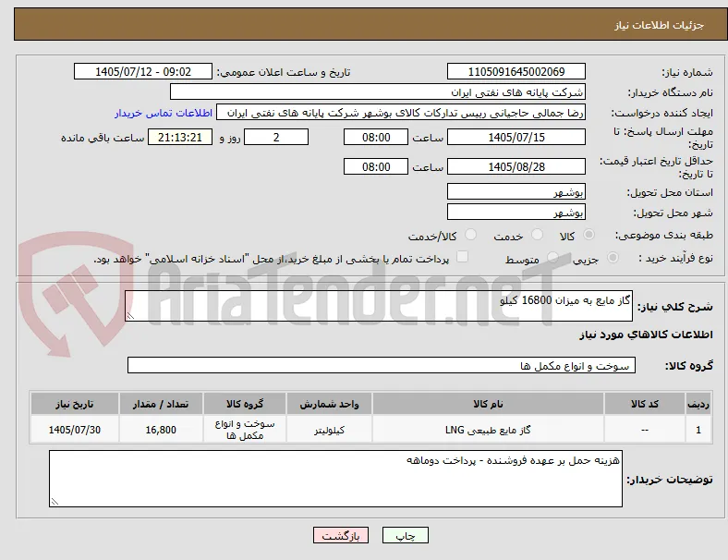Click the delivery city field بوشهر
Screen dimensions: 728x560
pos(516,213)
